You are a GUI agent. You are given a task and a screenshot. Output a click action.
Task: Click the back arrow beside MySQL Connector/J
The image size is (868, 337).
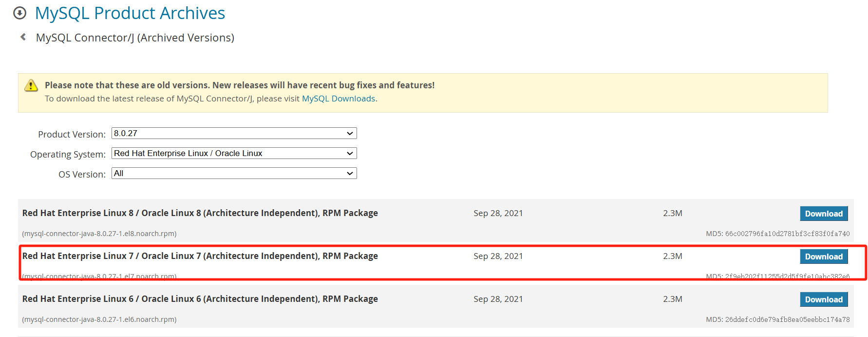point(23,37)
